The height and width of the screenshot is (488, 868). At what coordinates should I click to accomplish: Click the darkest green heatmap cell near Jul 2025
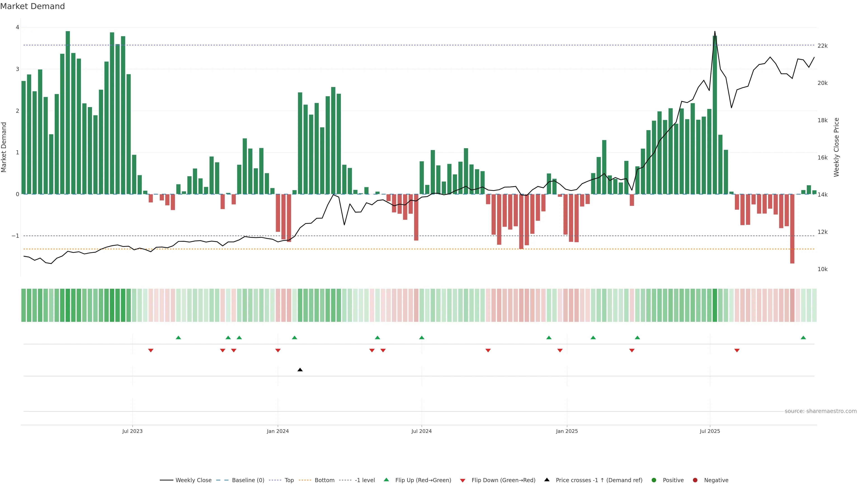715,305
